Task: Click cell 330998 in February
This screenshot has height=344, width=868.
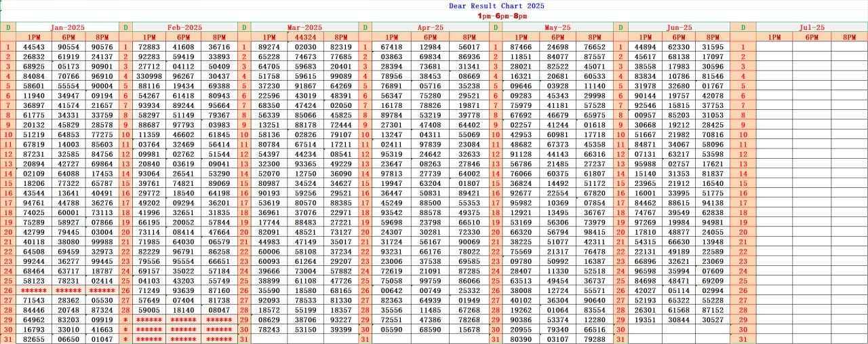Action: tap(149, 76)
